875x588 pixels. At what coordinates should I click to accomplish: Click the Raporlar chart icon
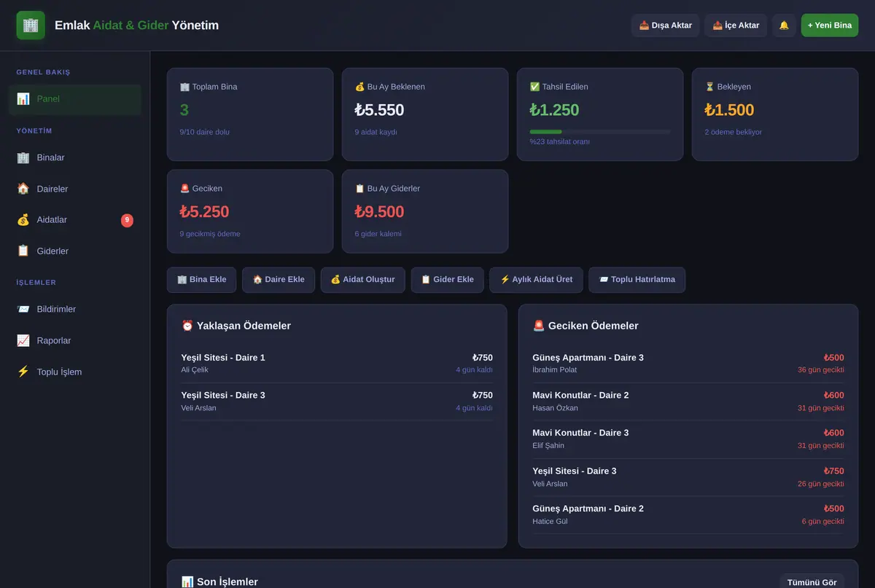coord(23,340)
